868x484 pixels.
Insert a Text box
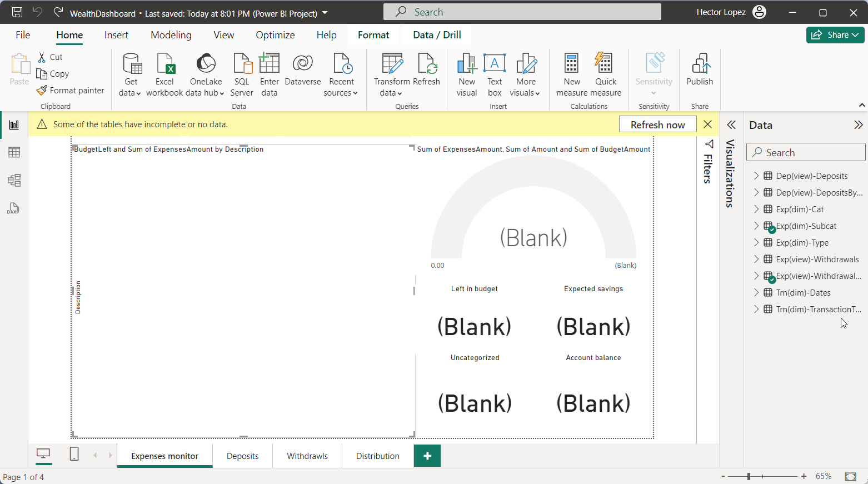click(494, 74)
